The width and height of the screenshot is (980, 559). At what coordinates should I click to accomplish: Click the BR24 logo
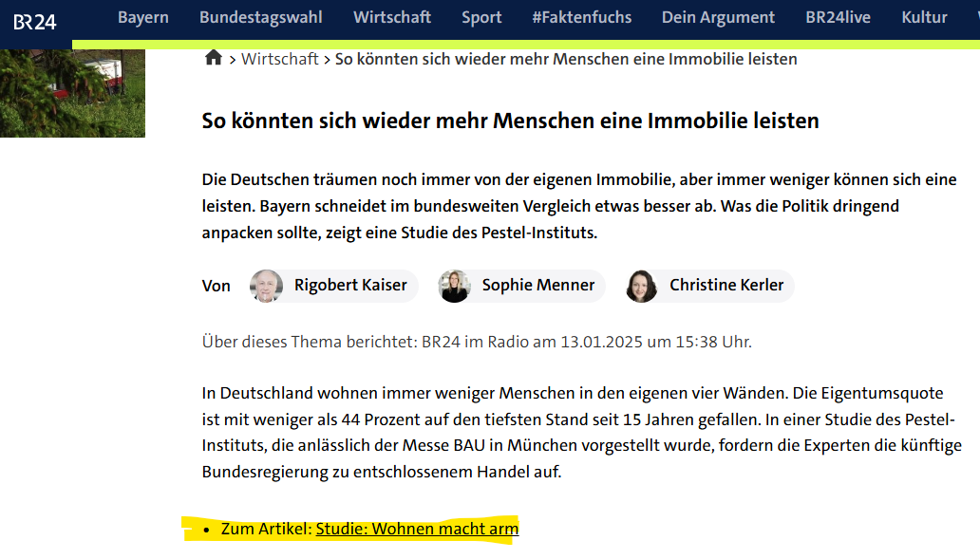(x=35, y=22)
